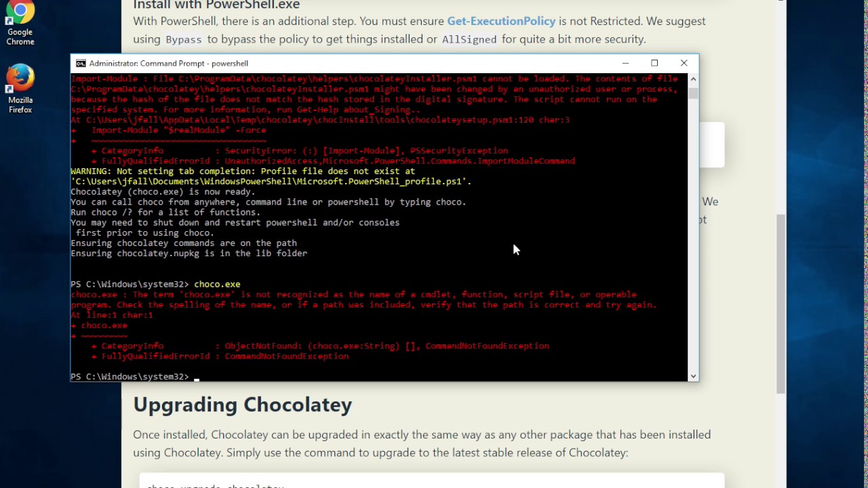Click the Command Prompt title bar icon

81,63
